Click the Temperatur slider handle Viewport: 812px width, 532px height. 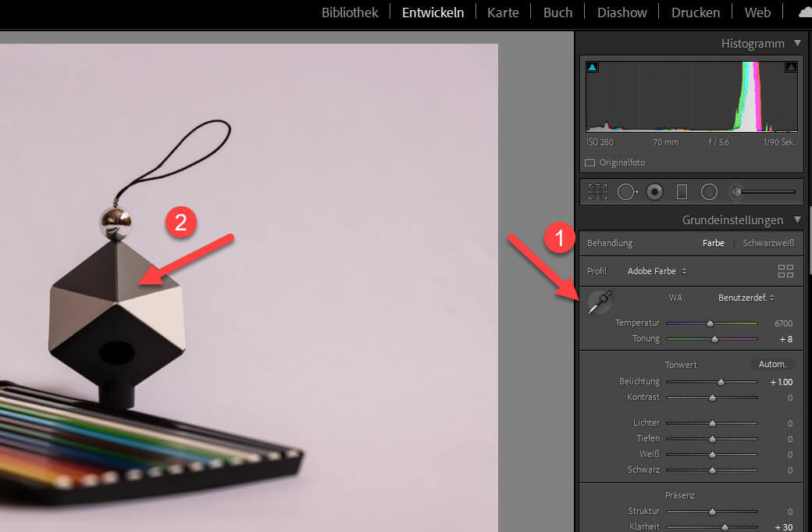pos(710,323)
